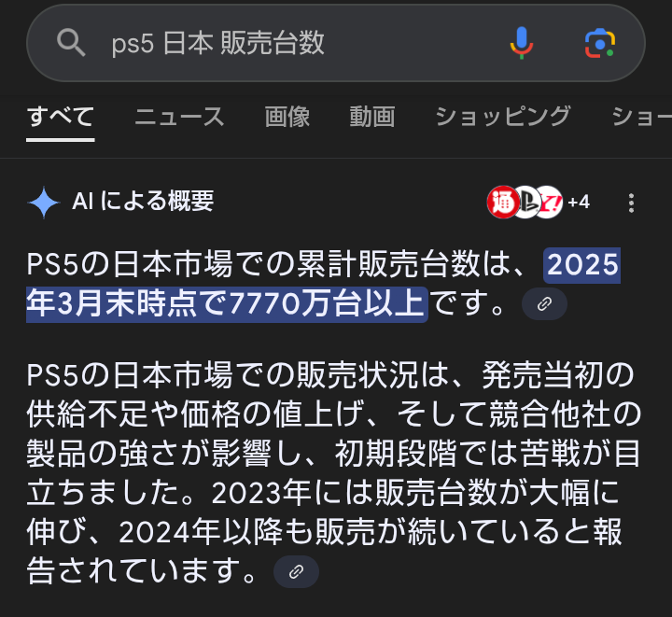This screenshot has width=672, height=617.
Task: Switch to the 画像 tab
Action: point(287,117)
